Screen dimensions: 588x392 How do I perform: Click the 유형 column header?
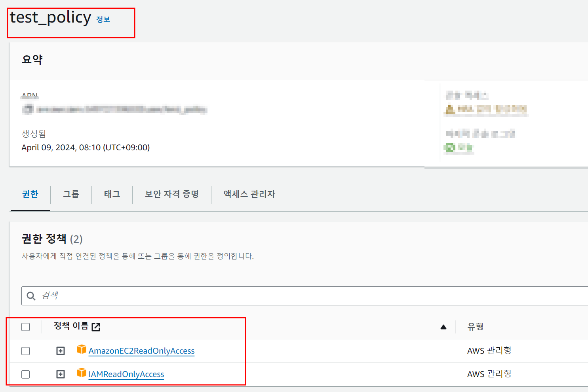tap(476, 326)
